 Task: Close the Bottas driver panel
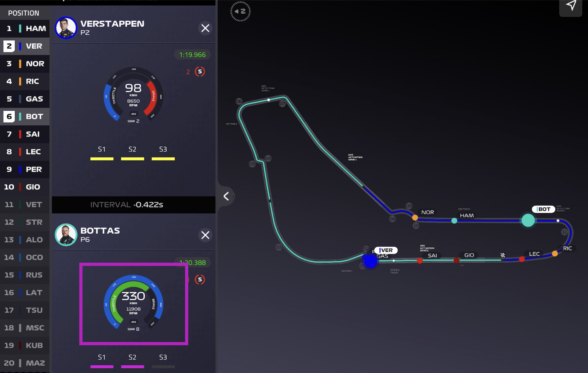(205, 235)
